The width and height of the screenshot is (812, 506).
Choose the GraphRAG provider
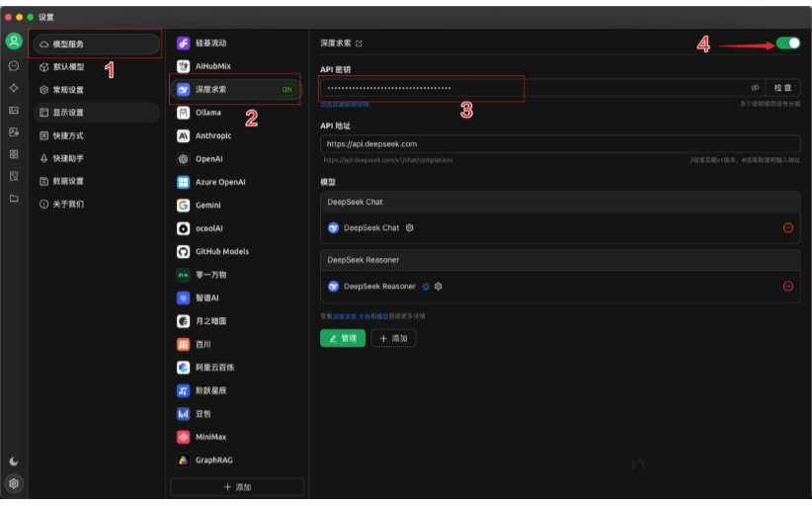(237, 460)
